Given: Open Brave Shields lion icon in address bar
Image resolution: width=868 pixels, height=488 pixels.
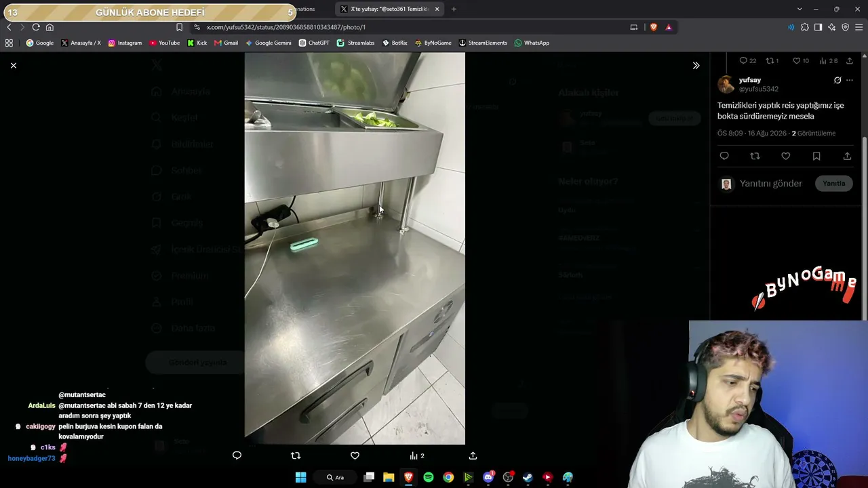Looking at the screenshot, I should [x=654, y=27].
